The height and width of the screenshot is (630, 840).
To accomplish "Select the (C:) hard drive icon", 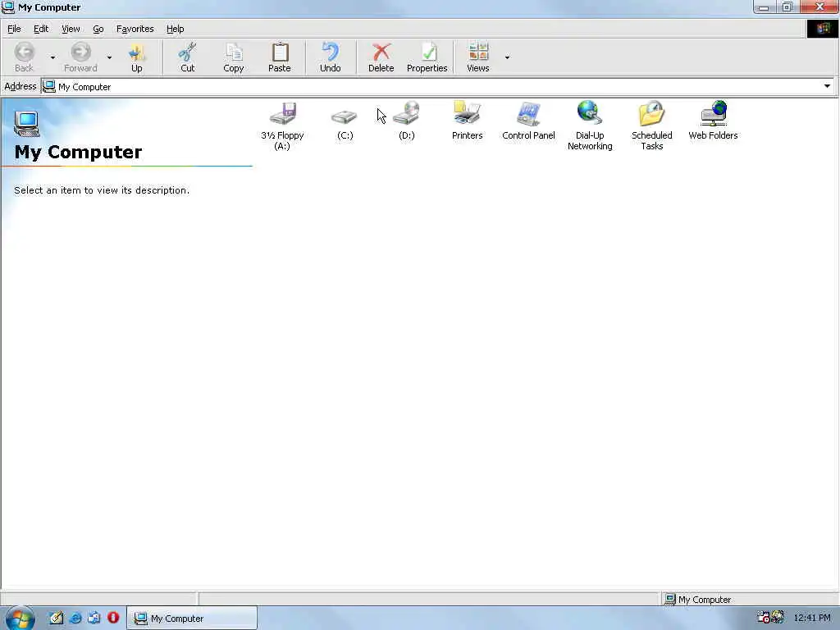I will (x=345, y=125).
